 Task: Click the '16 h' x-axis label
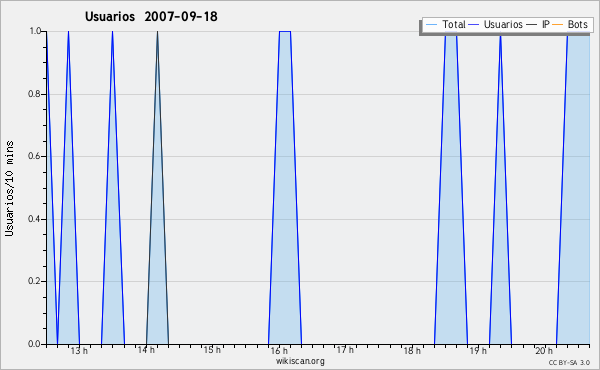[x=279, y=350]
